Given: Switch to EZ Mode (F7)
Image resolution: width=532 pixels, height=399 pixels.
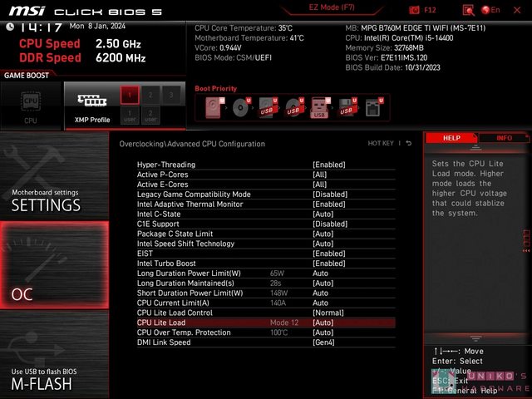Looking at the screenshot, I should 332,7.
